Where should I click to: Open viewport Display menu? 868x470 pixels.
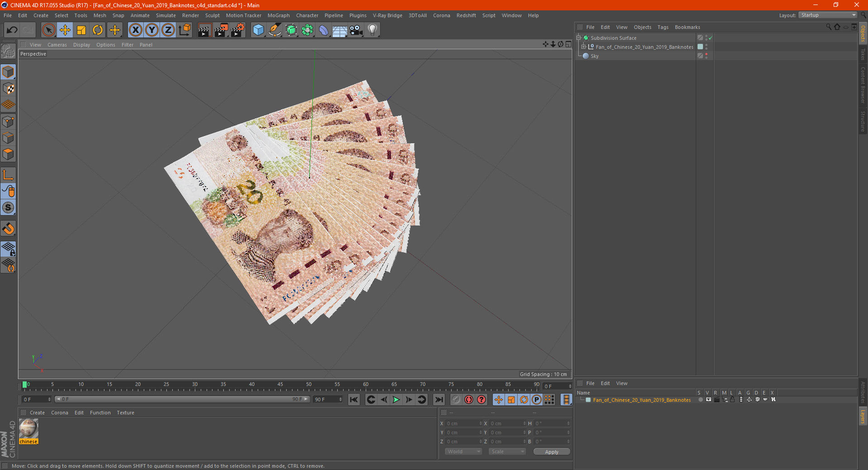tap(81, 45)
